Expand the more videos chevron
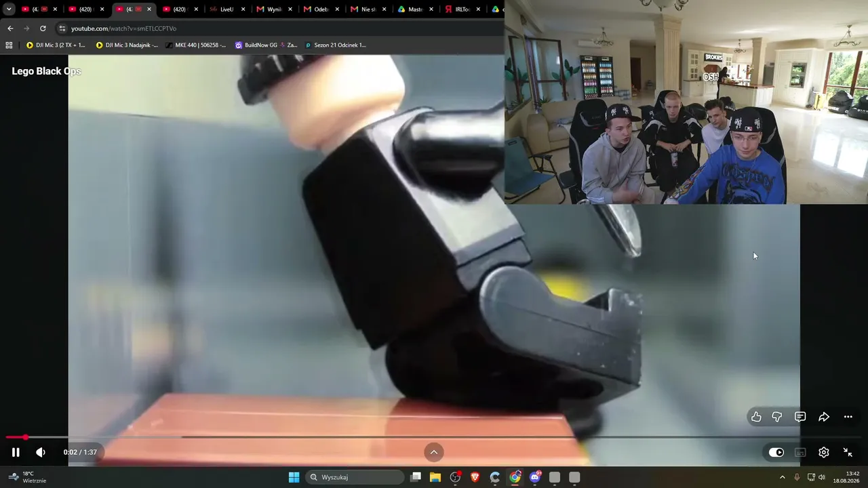This screenshot has width=868, height=488. 434,452
